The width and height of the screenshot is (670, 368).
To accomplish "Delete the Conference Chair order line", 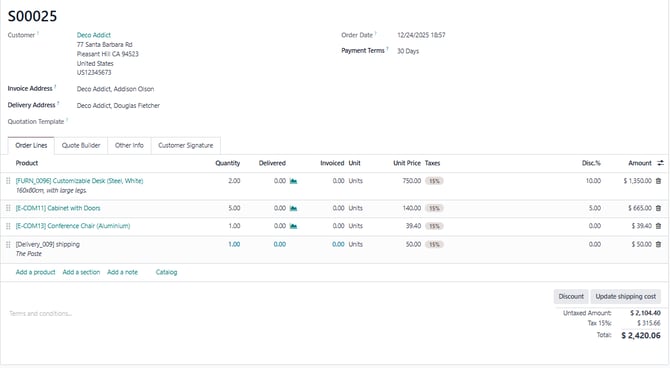I will 658,226.
